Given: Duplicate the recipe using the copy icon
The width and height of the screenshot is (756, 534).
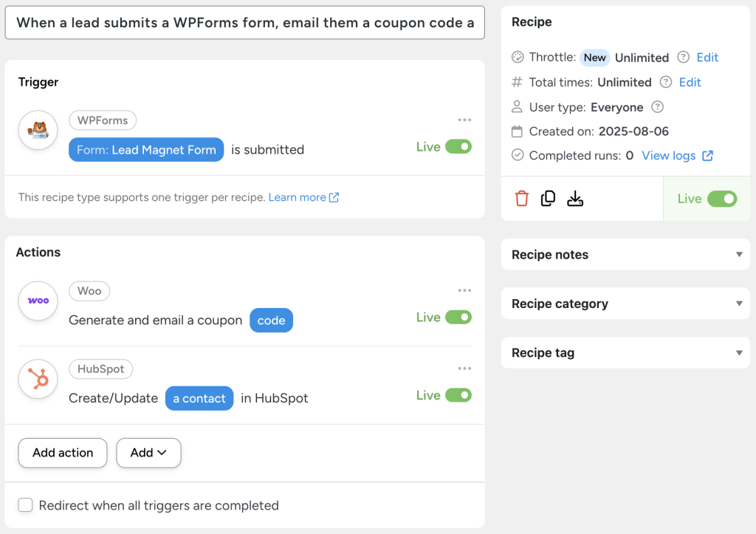Looking at the screenshot, I should 548,198.
